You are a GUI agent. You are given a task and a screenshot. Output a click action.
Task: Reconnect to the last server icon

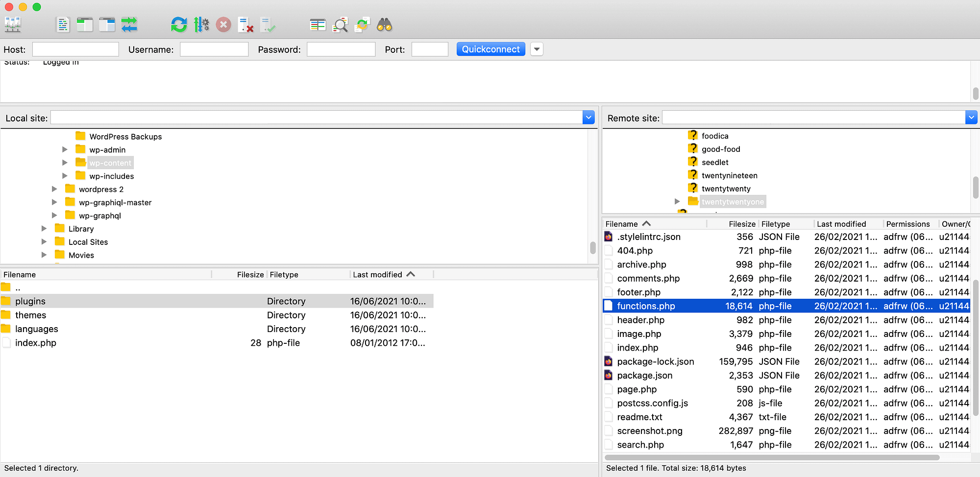point(268,24)
